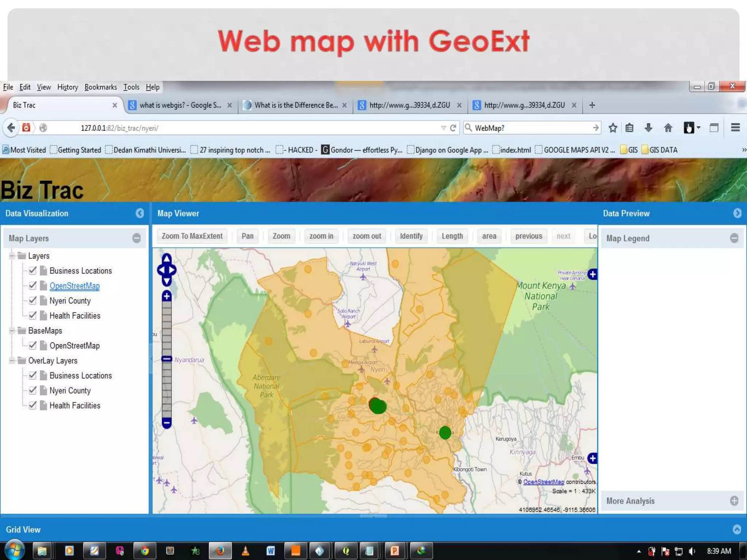Toggle OpenStreetMap checkbox under BaseMaps
Viewport: 747px width, 560px height.
[32, 345]
